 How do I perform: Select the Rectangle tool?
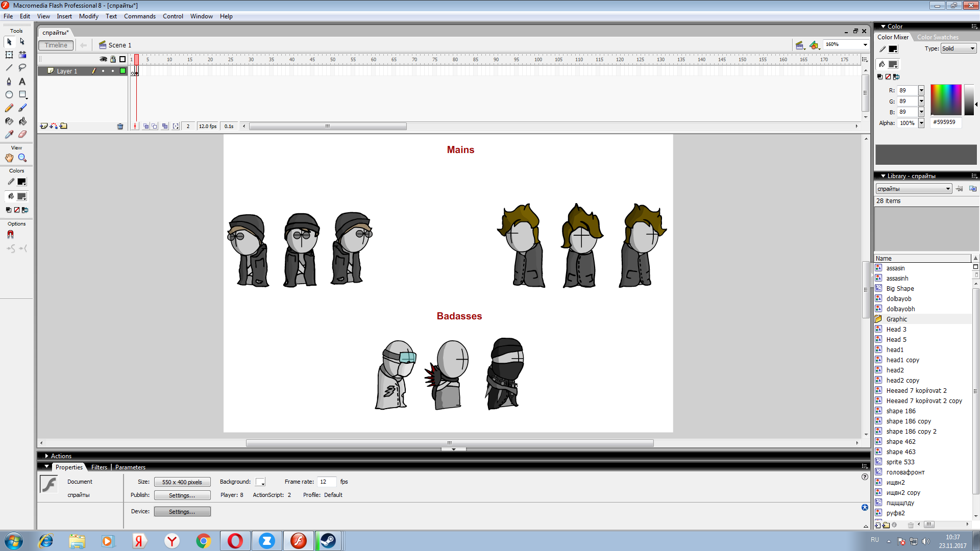point(22,94)
